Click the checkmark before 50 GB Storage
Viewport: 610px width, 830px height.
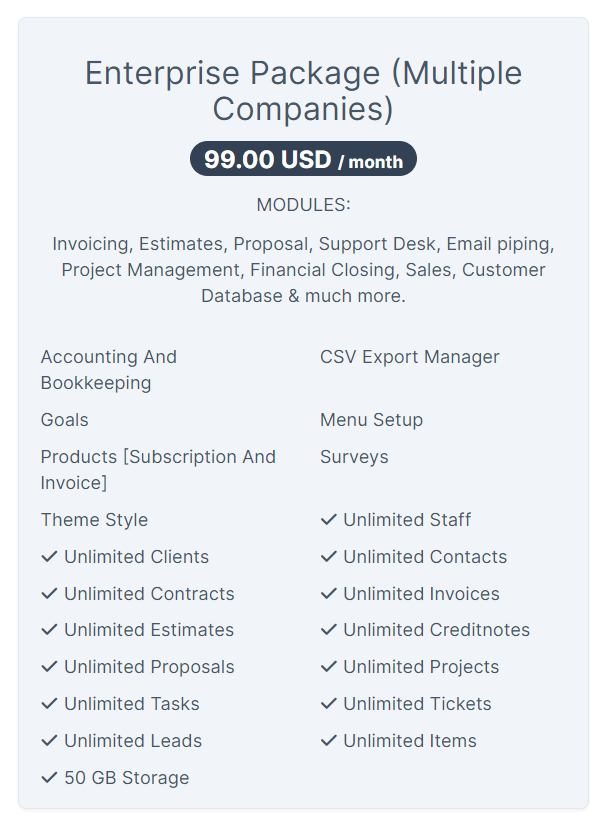49,778
